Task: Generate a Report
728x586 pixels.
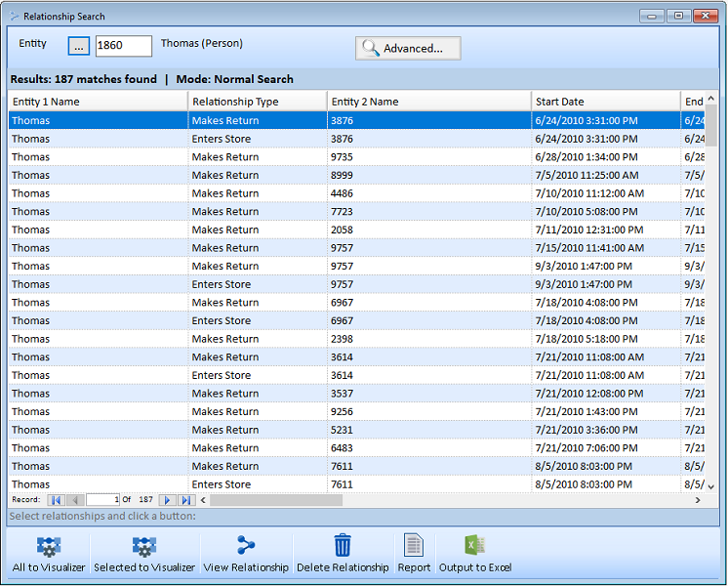Action: click(414, 553)
